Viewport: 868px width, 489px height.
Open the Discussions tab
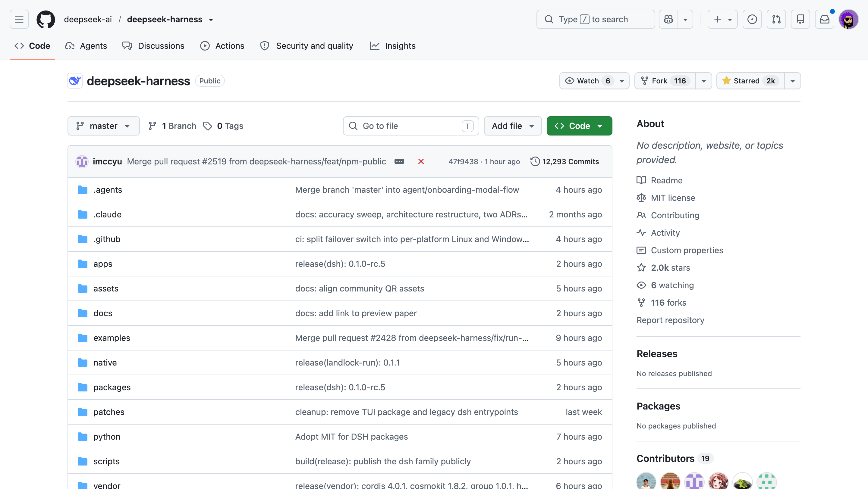click(153, 46)
